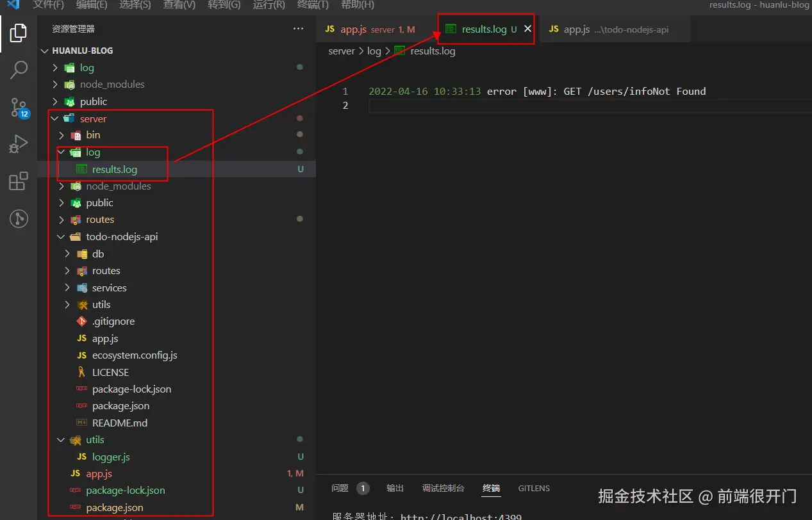The height and width of the screenshot is (520, 812).
Task: Click the VS Code logo icon
Action: click(x=13, y=4)
